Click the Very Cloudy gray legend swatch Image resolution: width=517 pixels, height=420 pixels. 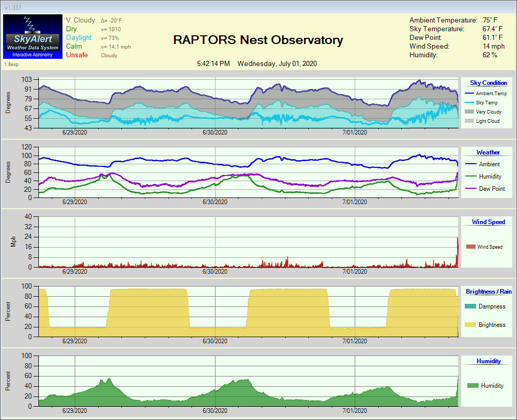click(x=468, y=112)
